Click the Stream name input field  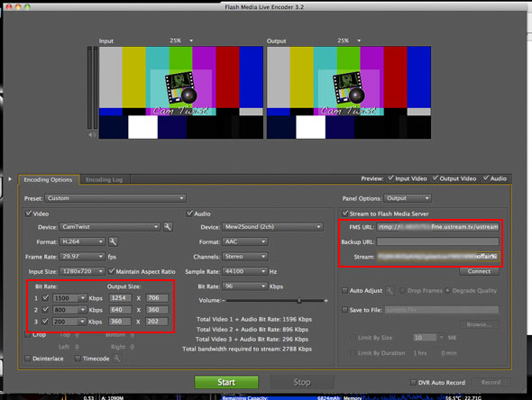click(438, 257)
